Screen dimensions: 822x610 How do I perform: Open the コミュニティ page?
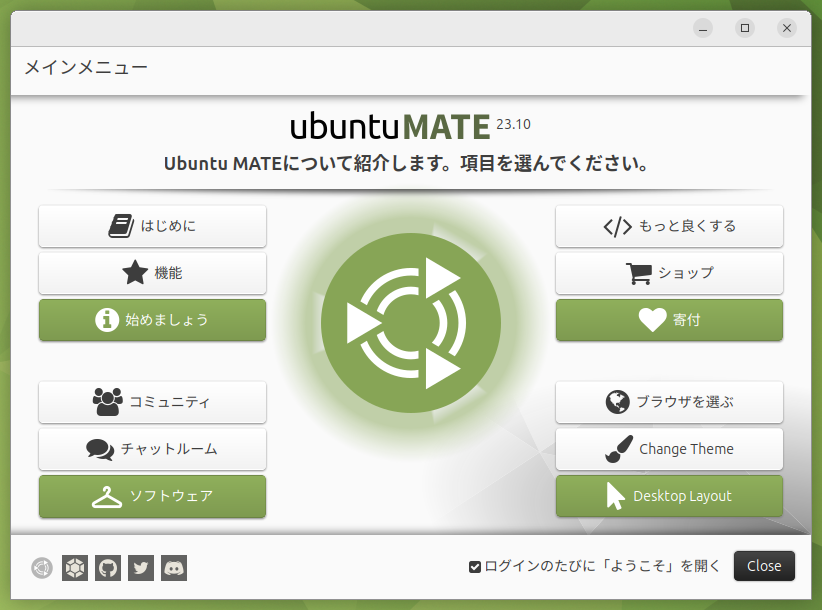tap(152, 402)
